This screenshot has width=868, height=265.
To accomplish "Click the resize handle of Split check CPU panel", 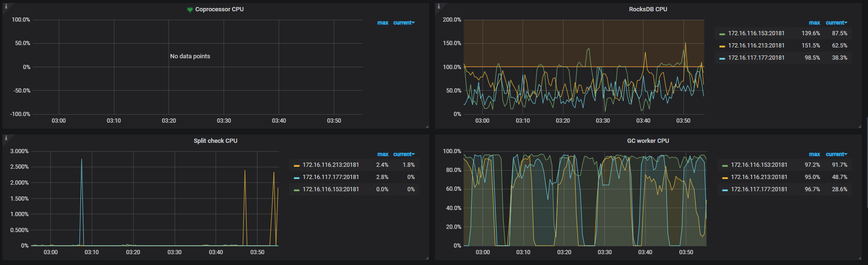I will [427, 258].
